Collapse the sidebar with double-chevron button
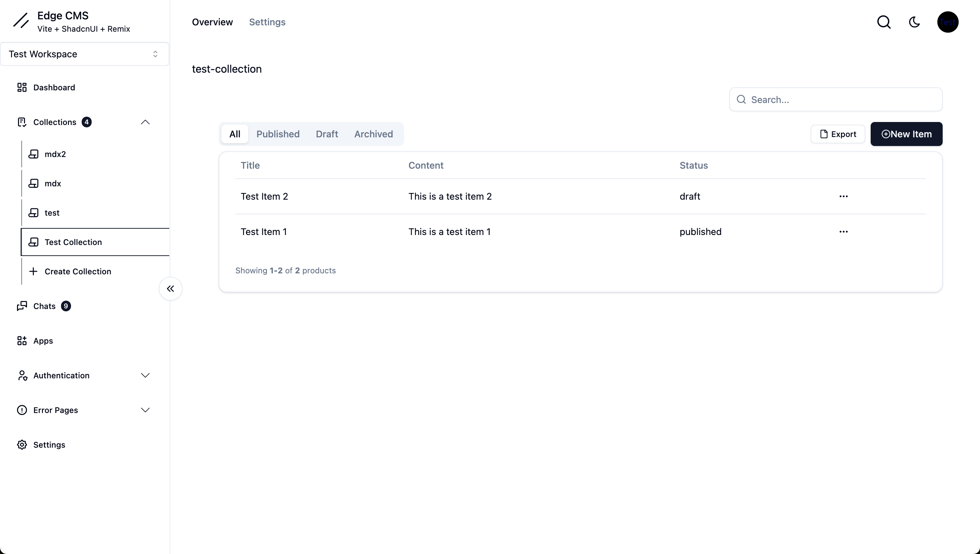This screenshot has height=554, width=980. [170, 289]
